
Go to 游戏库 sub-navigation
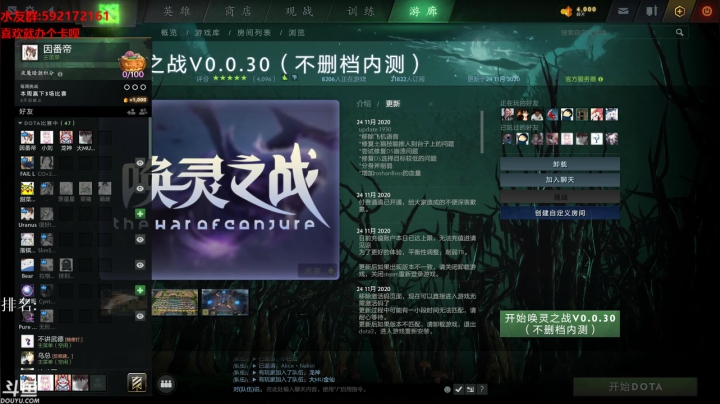207,33
